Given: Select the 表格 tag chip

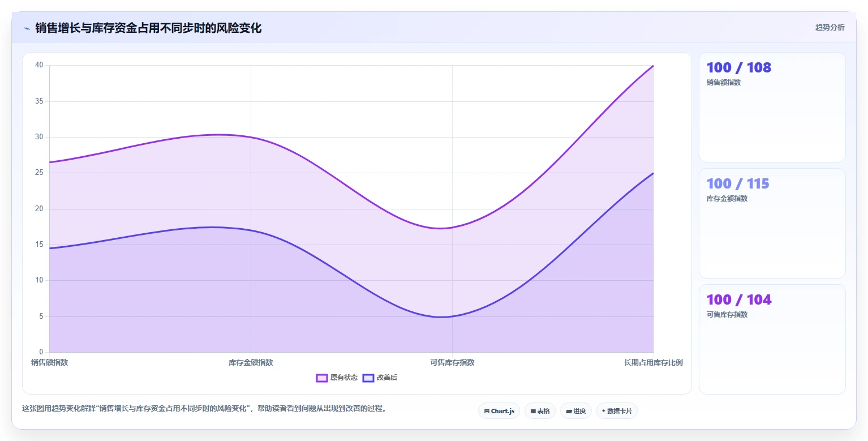Looking at the screenshot, I should 540,411.
